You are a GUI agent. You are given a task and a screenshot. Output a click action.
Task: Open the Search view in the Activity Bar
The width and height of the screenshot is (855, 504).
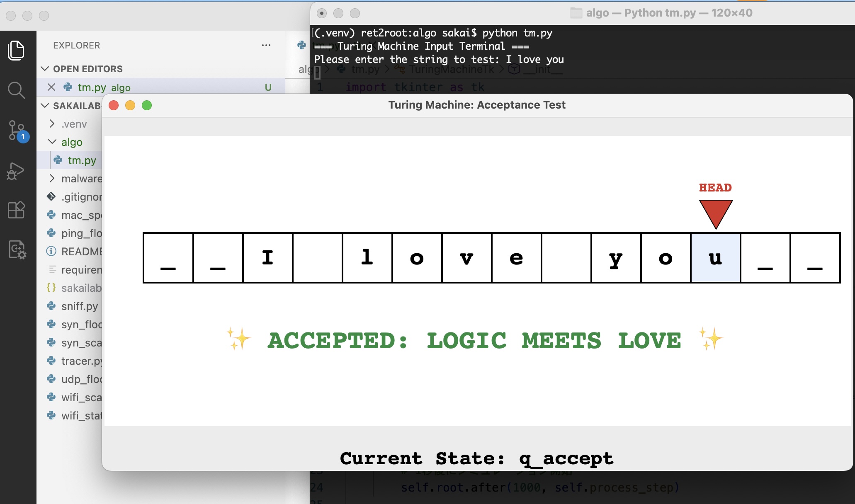coord(16,90)
